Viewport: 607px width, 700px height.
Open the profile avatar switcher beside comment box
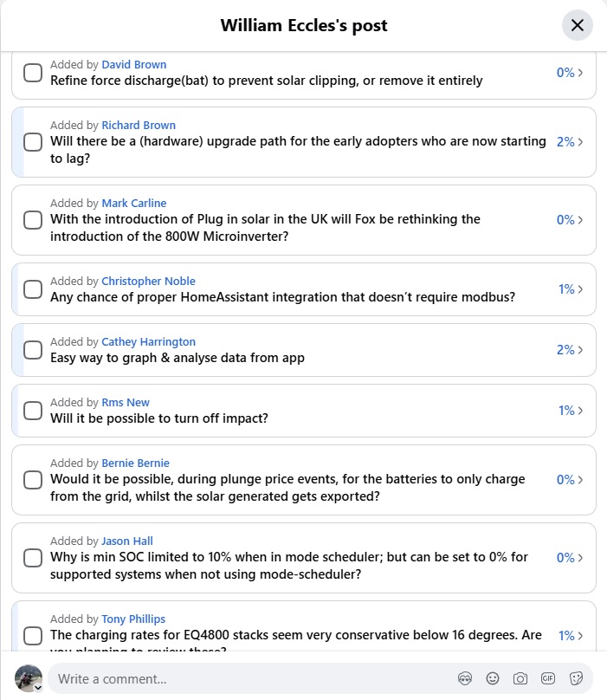(29, 678)
